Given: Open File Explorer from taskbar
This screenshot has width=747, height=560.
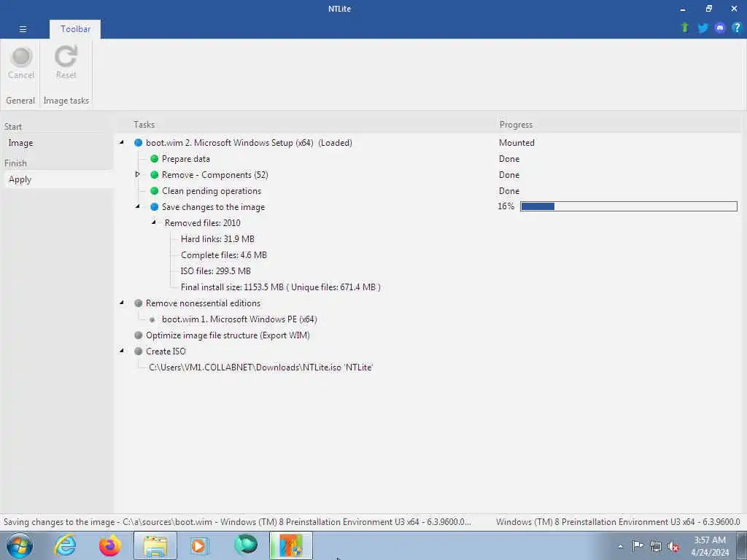Looking at the screenshot, I should point(155,545).
